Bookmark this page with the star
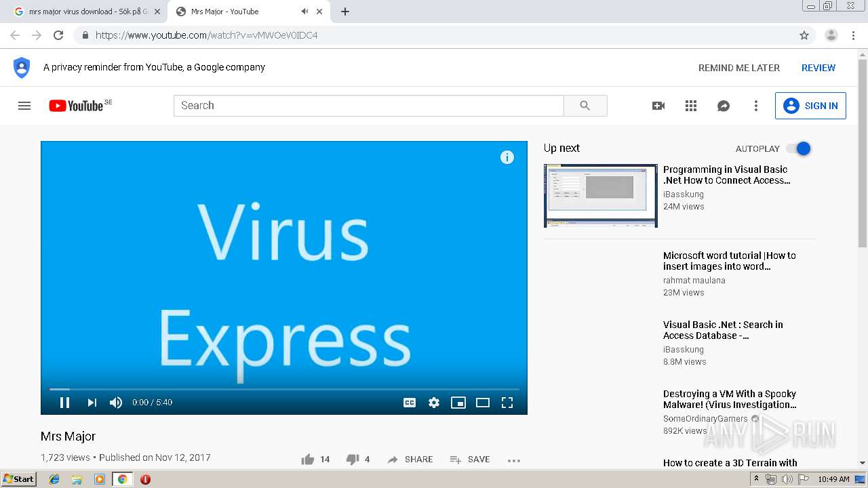 click(804, 35)
